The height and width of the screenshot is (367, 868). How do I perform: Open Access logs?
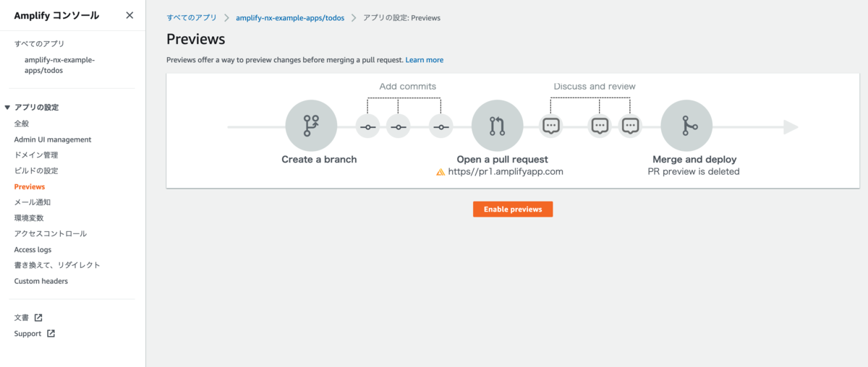pos(33,249)
